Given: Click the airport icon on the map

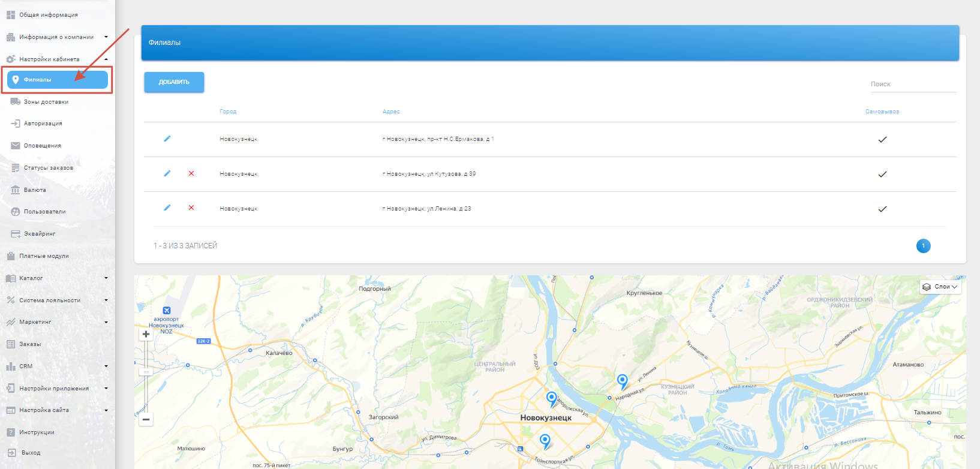Looking at the screenshot, I should [167, 310].
